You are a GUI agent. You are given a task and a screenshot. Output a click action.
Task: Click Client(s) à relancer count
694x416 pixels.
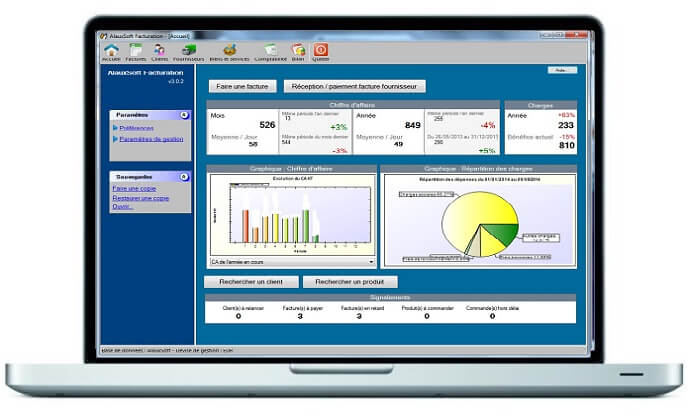click(x=238, y=316)
